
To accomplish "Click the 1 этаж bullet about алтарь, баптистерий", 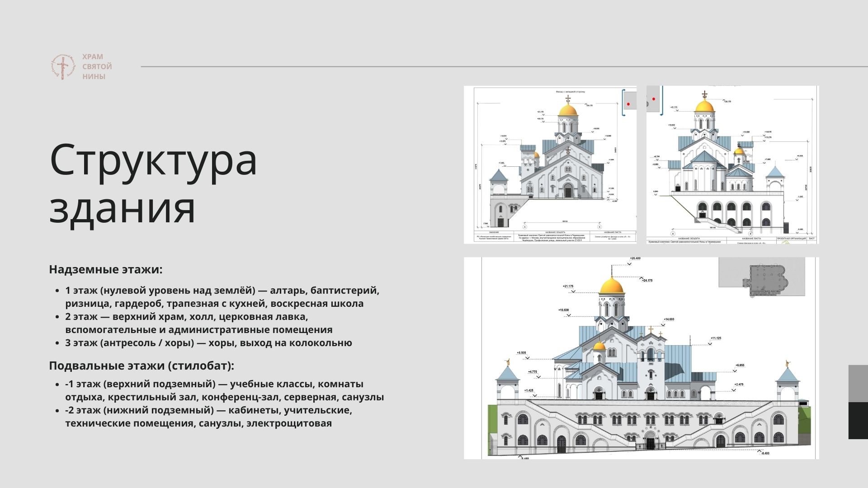I will click(222, 297).
